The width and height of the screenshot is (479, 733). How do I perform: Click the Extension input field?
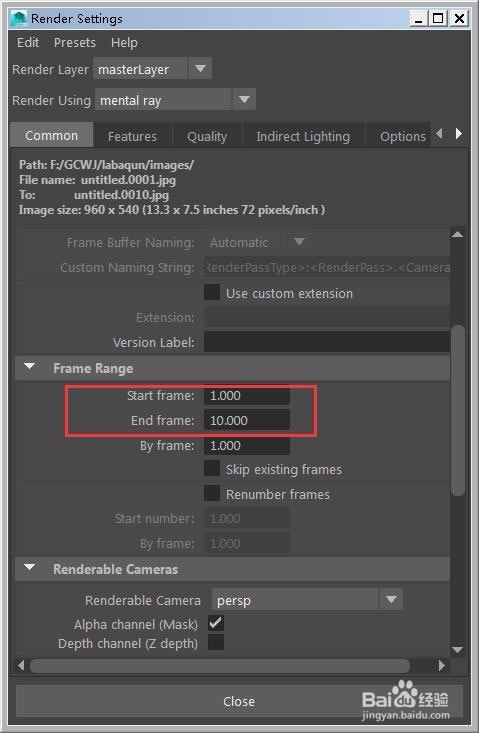(x=327, y=317)
